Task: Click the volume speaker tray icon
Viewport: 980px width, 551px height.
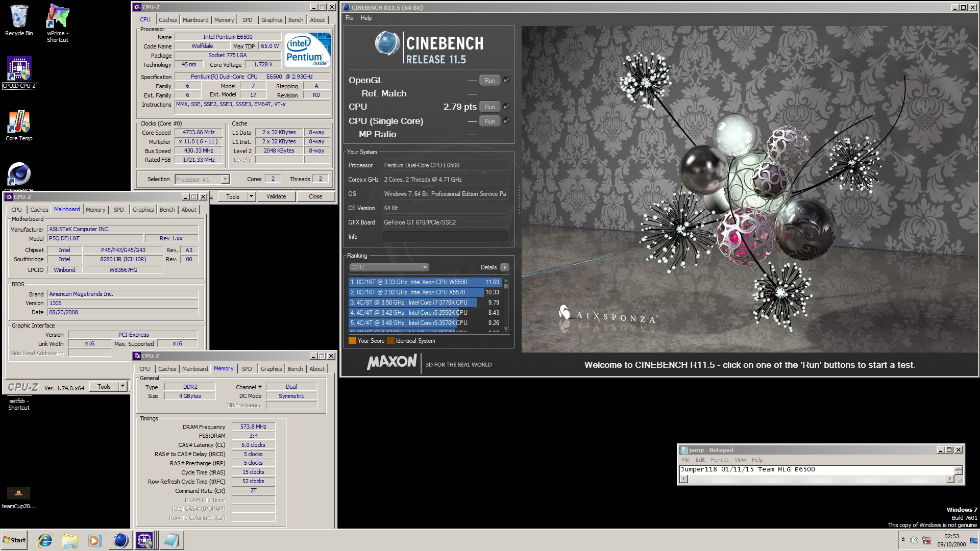Action: 914,540
